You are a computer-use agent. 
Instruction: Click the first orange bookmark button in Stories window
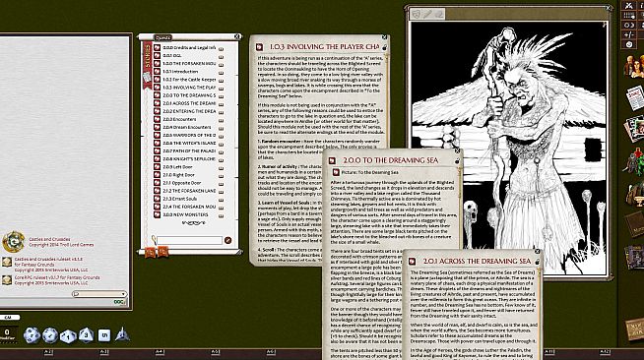click(x=150, y=252)
